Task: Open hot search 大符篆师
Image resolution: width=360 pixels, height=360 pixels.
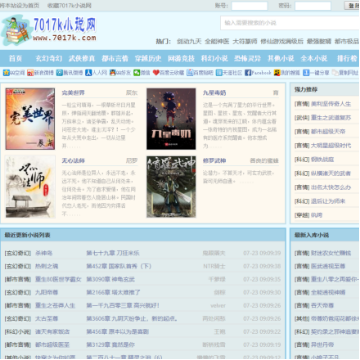Action: tap(245, 41)
